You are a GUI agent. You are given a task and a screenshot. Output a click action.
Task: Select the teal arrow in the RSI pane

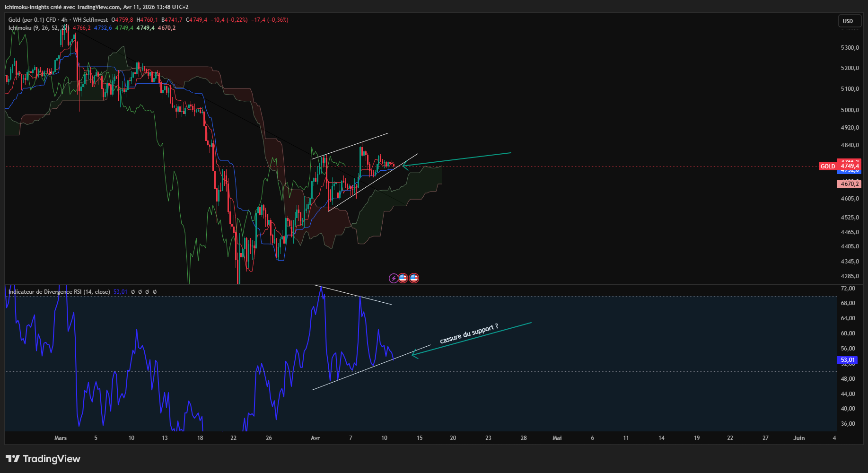coord(473,339)
